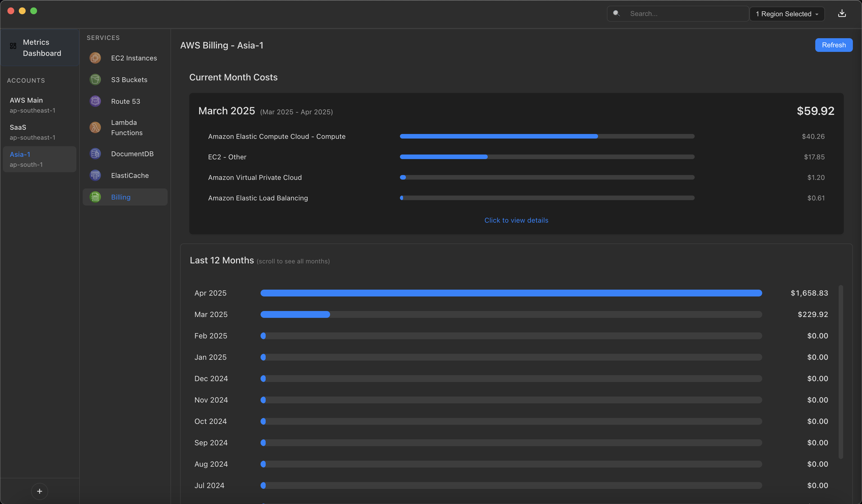862x504 pixels.
Task: Select the SaaS account
Action: tap(40, 132)
